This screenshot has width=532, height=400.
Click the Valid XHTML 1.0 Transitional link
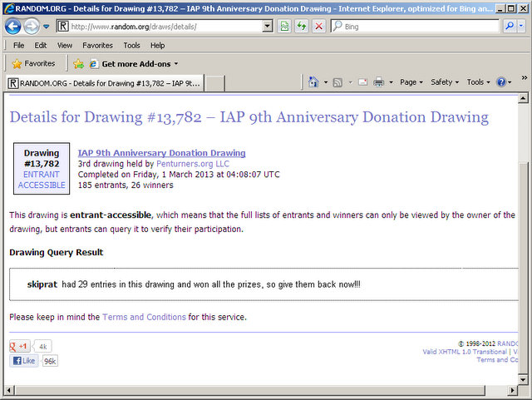coord(465,352)
